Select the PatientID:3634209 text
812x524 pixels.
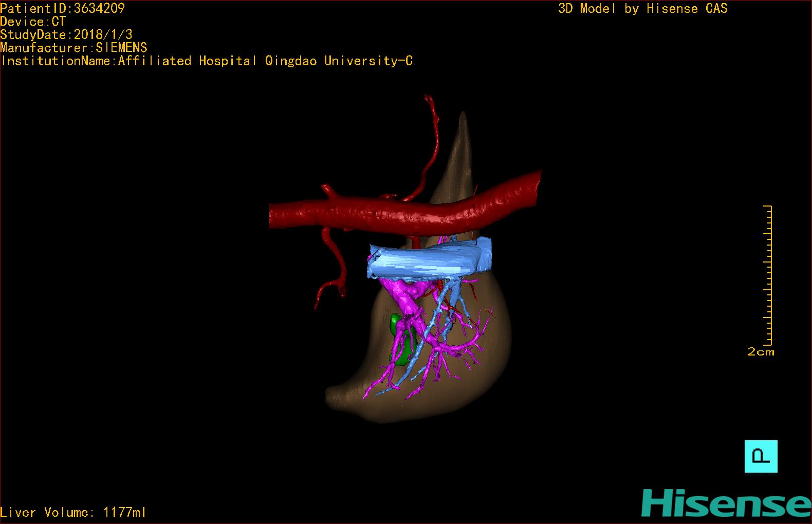(62, 8)
